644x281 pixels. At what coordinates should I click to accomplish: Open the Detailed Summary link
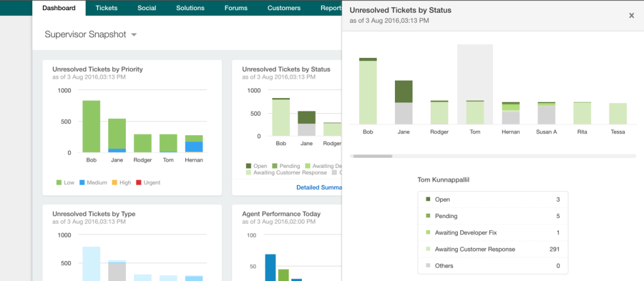318,187
